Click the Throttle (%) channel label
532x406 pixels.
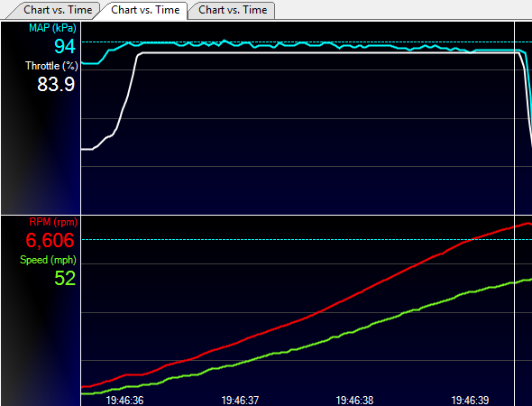point(51,66)
